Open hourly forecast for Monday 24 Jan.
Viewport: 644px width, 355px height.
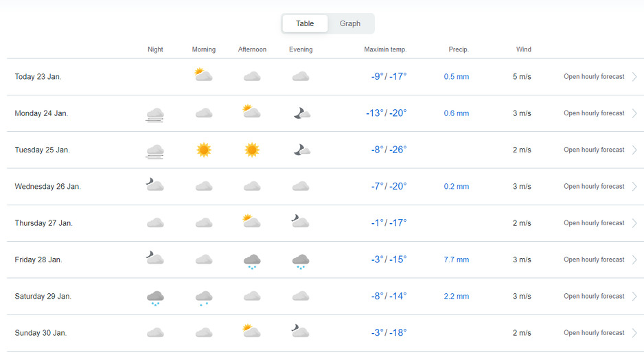tap(594, 113)
